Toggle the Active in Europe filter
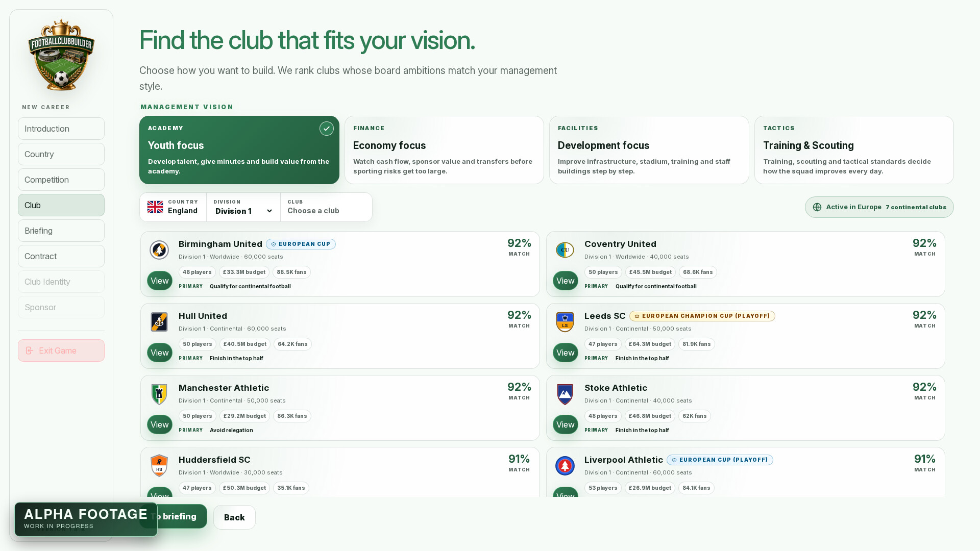 coord(879,207)
